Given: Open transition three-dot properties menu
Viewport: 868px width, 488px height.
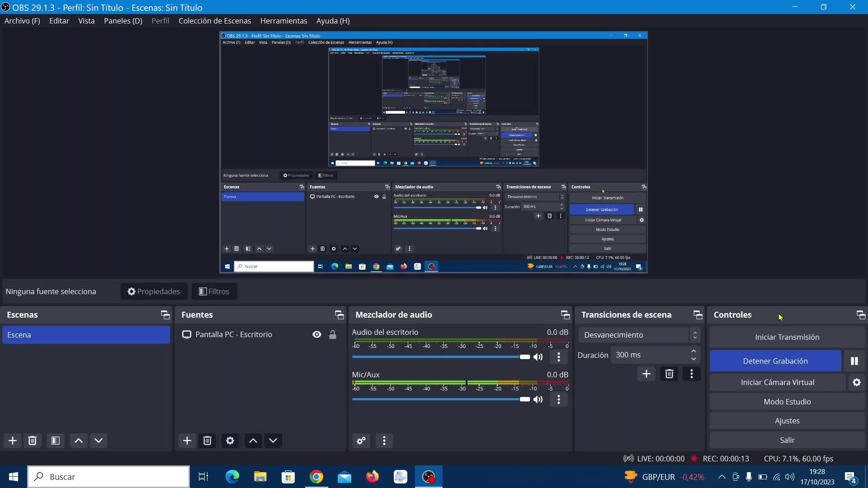Looking at the screenshot, I should (691, 374).
